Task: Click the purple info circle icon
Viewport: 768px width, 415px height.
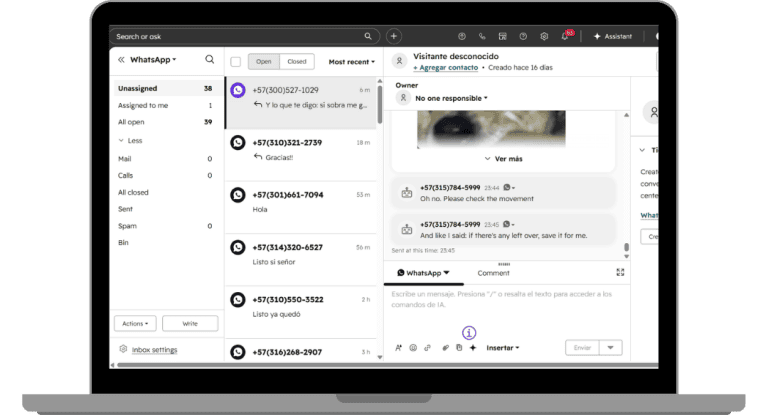Action: click(x=469, y=333)
